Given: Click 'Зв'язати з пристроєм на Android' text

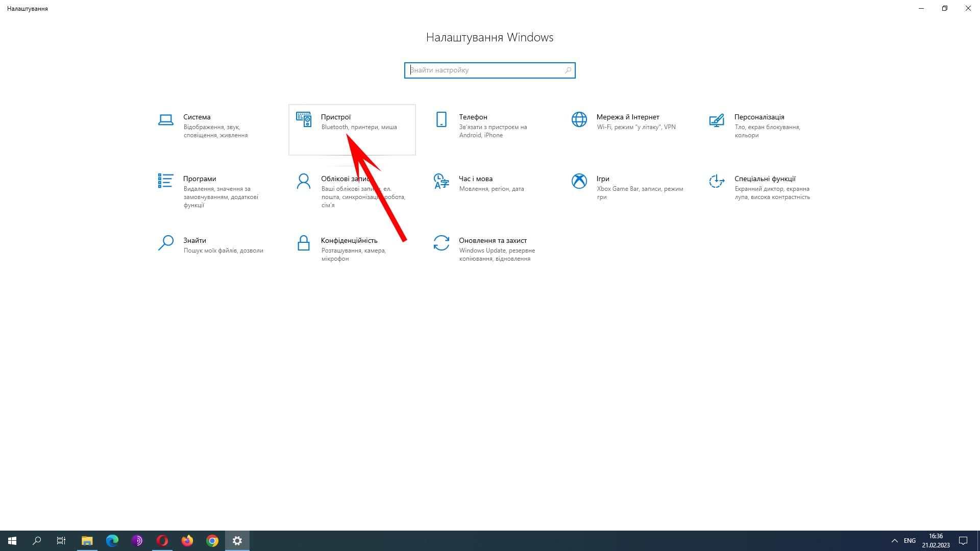Looking at the screenshot, I should pos(493,131).
